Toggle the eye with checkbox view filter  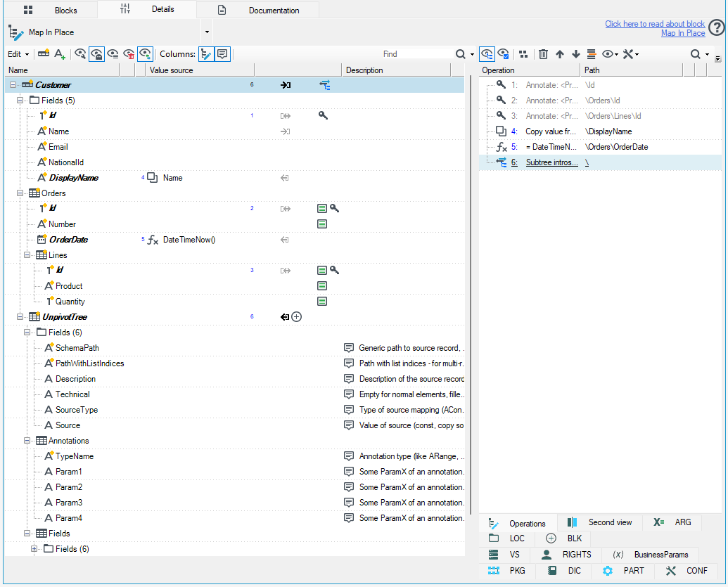point(503,54)
